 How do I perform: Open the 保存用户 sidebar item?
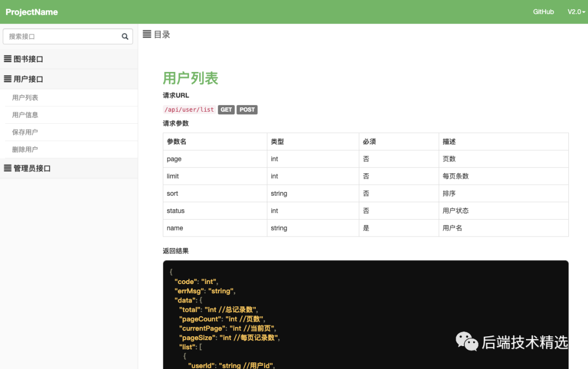pyautogui.click(x=71, y=132)
